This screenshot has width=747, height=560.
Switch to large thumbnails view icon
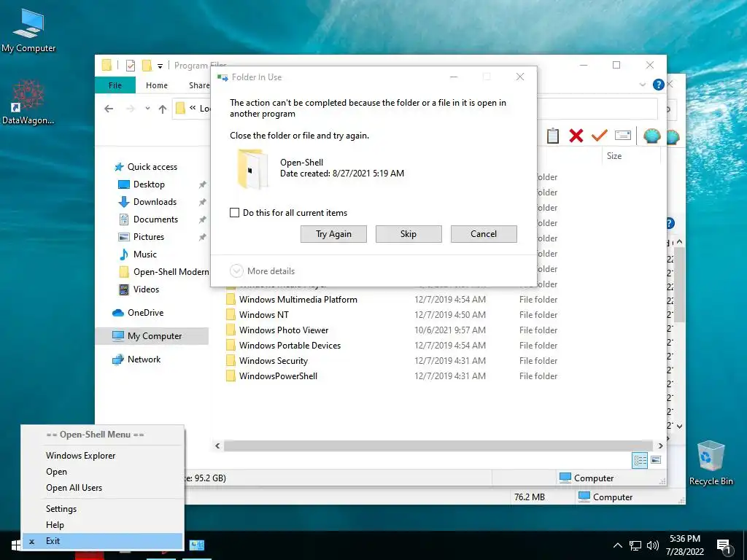point(656,460)
